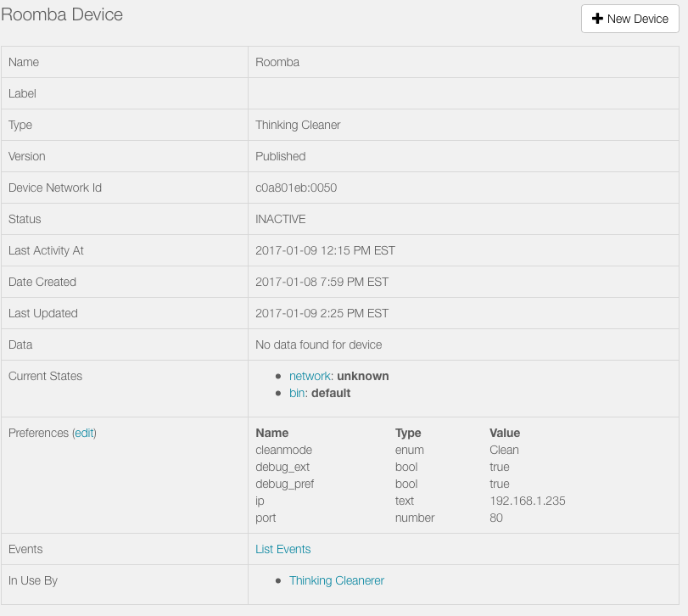Image resolution: width=688 pixels, height=616 pixels.
Task: Select the unknown network state value
Action: 363,376
